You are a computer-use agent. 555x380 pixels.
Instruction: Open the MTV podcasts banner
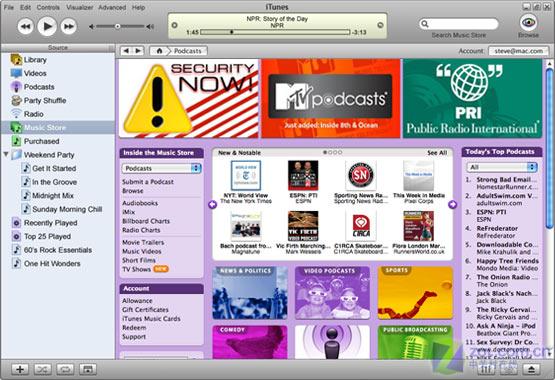(x=331, y=98)
